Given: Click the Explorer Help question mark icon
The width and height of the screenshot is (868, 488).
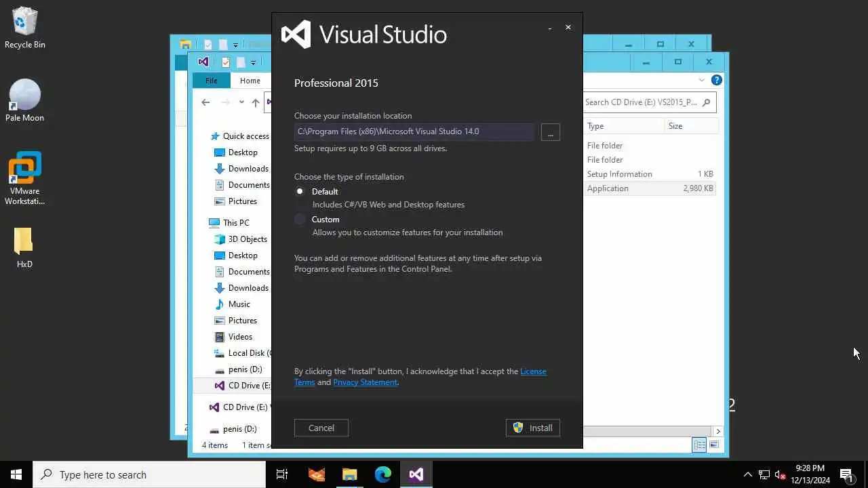Looking at the screenshot, I should [x=717, y=80].
